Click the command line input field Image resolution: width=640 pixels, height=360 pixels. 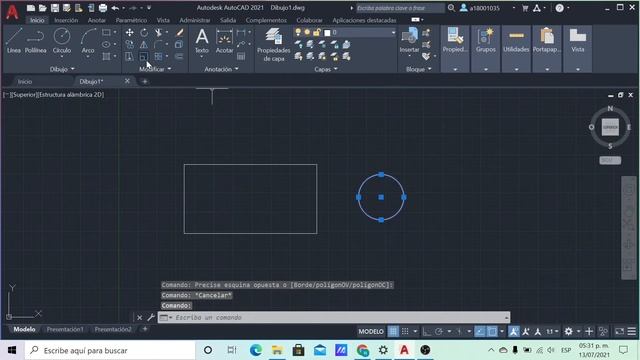(x=334, y=317)
